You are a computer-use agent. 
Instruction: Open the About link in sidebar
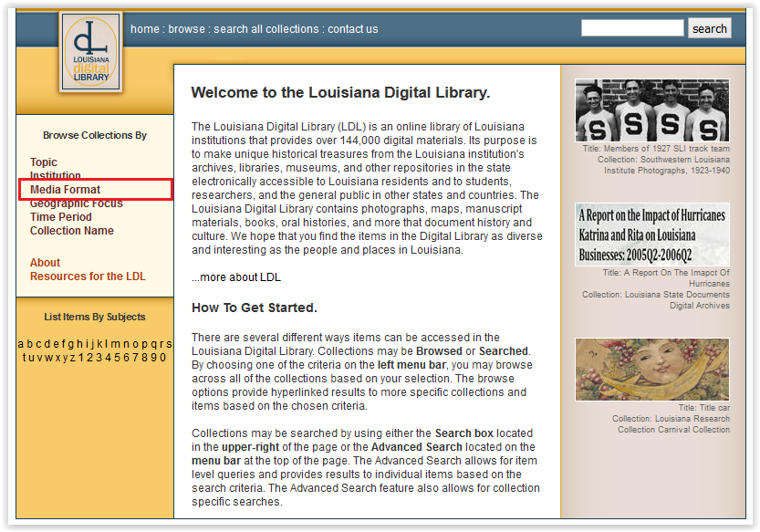pyautogui.click(x=45, y=263)
